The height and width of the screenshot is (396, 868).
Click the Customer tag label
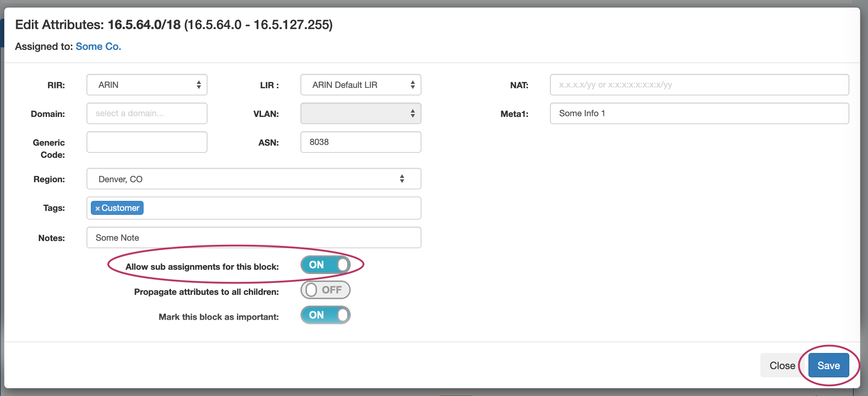(x=120, y=208)
